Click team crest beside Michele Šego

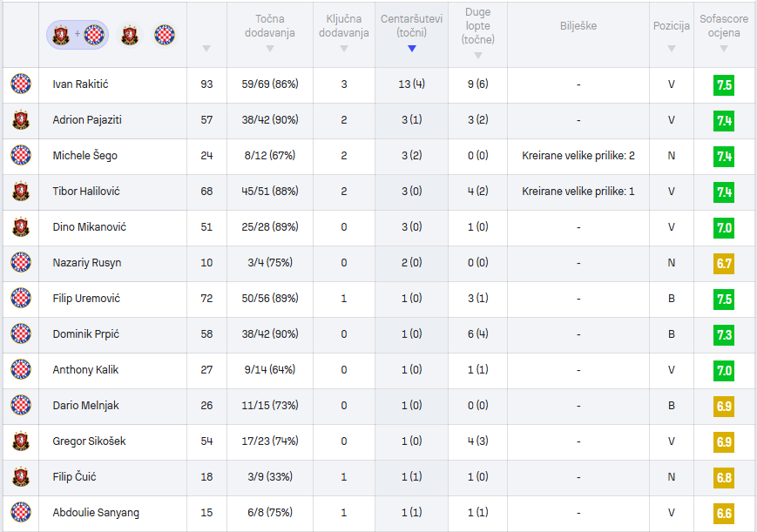21,155
